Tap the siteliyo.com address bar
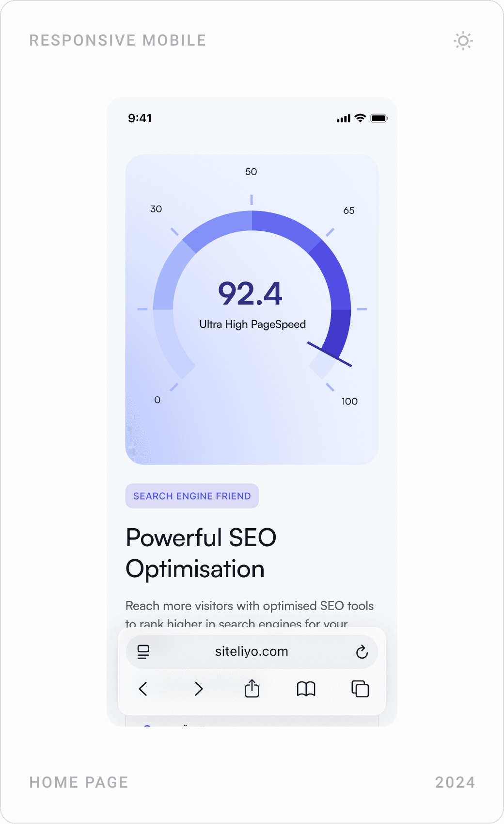Image resolution: width=504 pixels, height=824 pixels. (x=252, y=652)
